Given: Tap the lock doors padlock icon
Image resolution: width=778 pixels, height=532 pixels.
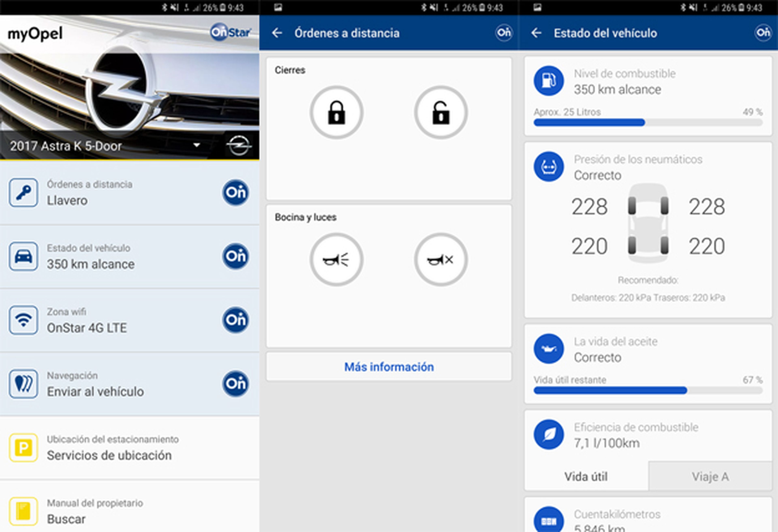Looking at the screenshot, I should [x=337, y=112].
